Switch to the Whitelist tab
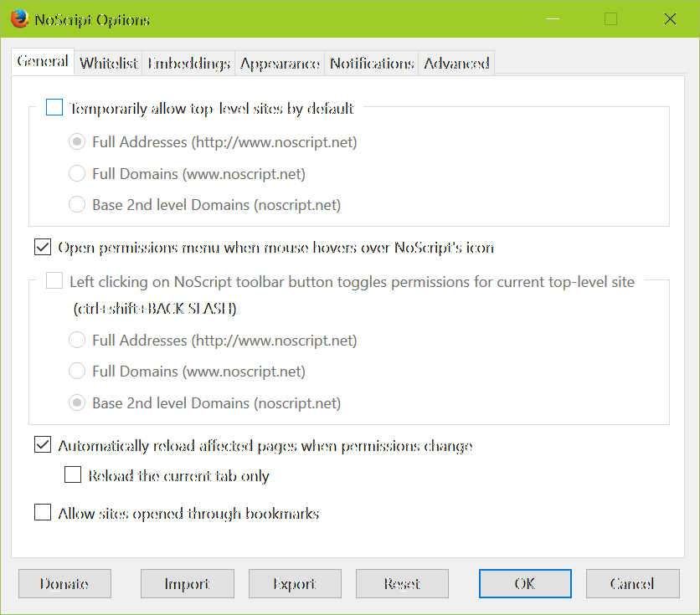 (x=109, y=64)
